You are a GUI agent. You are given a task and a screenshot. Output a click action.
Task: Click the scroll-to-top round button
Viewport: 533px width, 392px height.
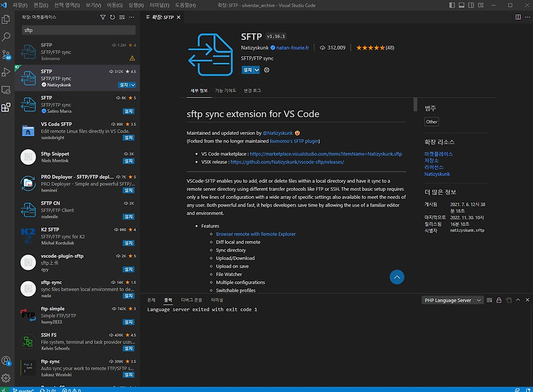(x=397, y=277)
